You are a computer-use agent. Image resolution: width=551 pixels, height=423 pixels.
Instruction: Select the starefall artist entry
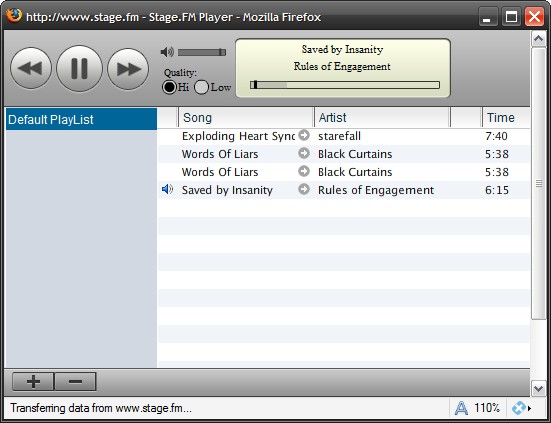(339, 136)
